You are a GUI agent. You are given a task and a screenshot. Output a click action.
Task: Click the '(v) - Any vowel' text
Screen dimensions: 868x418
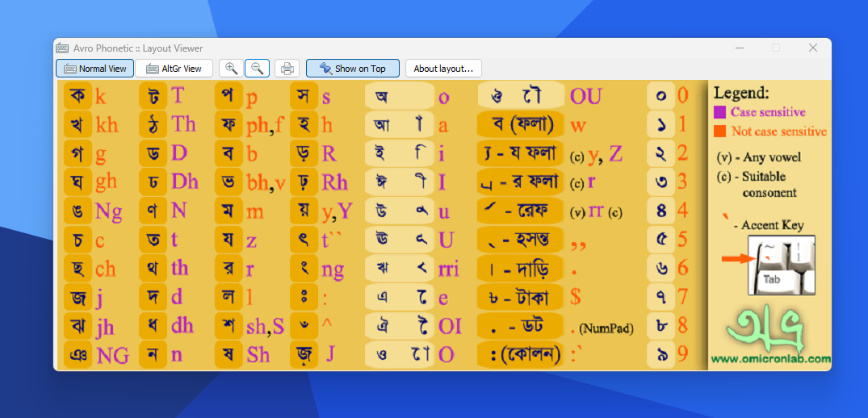(x=758, y=157)
